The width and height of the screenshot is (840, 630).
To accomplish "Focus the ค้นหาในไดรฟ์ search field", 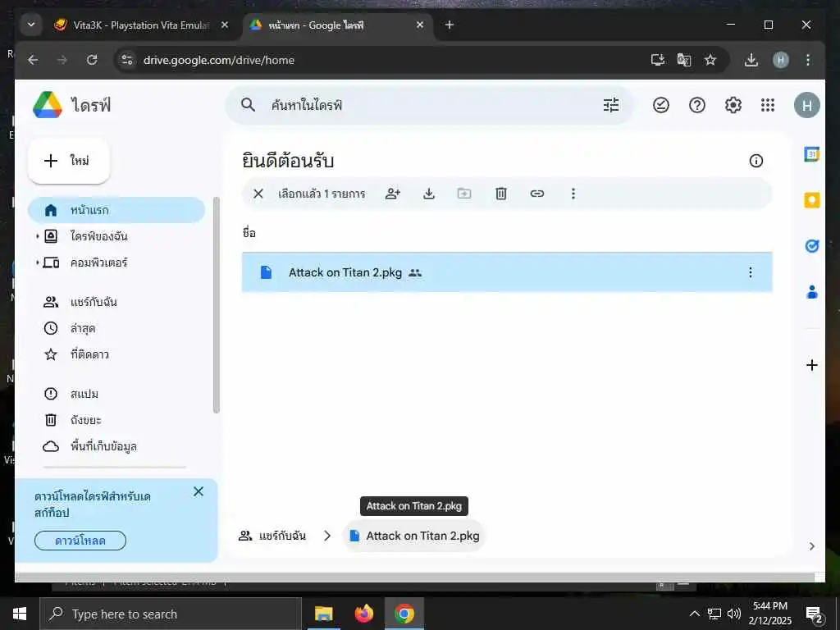I will pyautogui.click(x=428, y=105).
